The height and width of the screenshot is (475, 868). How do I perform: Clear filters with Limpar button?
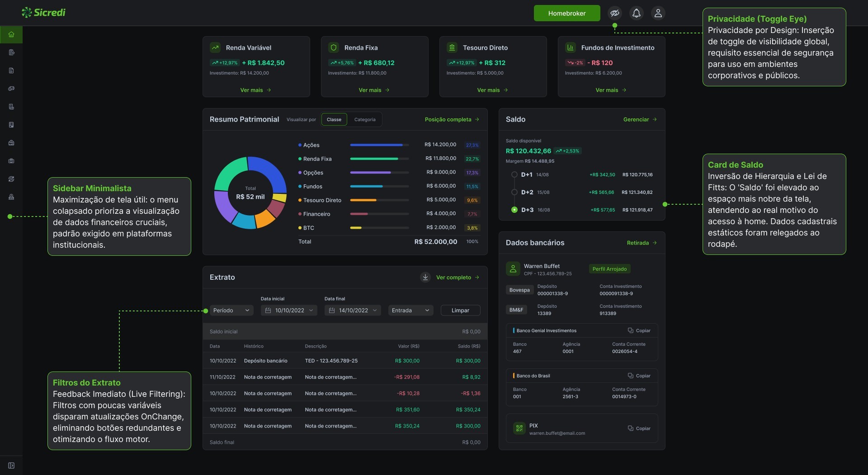460,310
